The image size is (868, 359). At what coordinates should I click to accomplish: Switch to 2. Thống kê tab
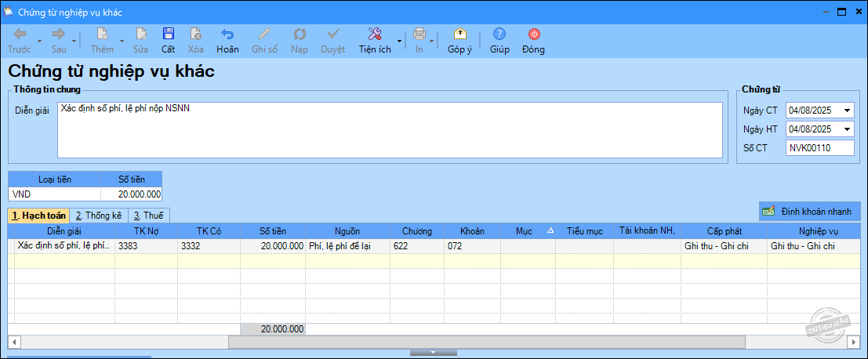(99, 216)
